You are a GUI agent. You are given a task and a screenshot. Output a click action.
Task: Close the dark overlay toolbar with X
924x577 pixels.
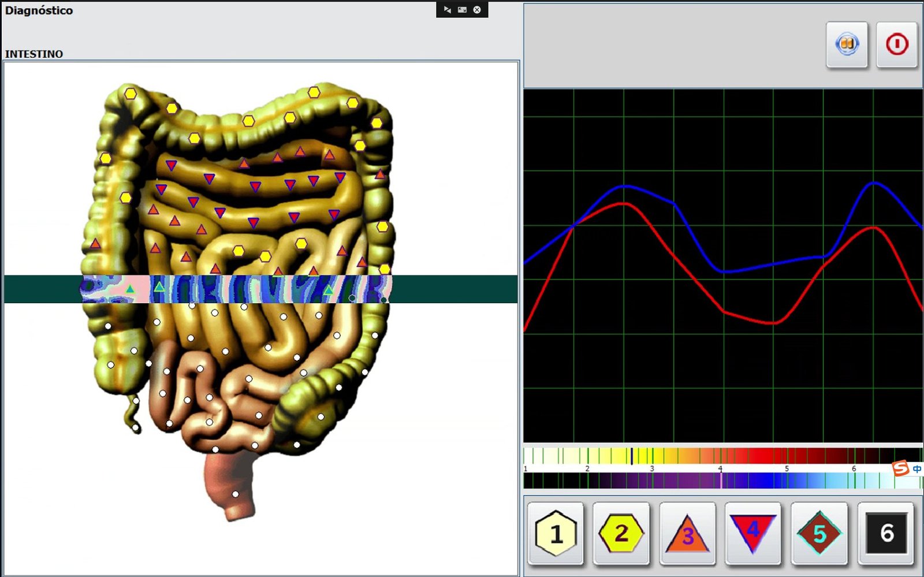point(477,10)
